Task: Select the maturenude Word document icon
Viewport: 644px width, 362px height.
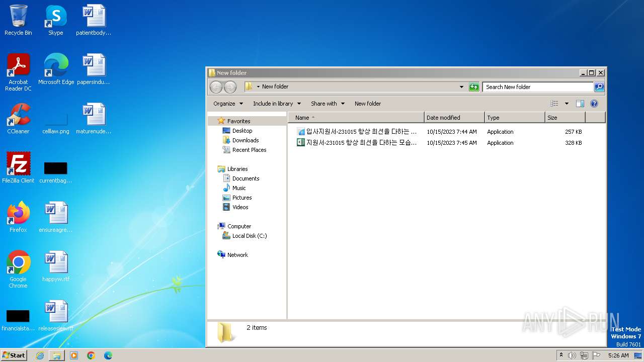Action: pos(94,119)
